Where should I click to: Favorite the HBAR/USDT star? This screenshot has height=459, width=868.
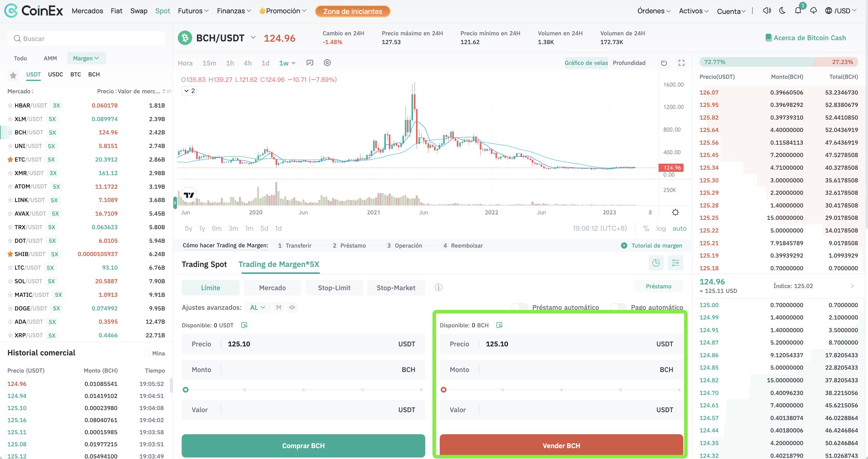pos(10,106)
